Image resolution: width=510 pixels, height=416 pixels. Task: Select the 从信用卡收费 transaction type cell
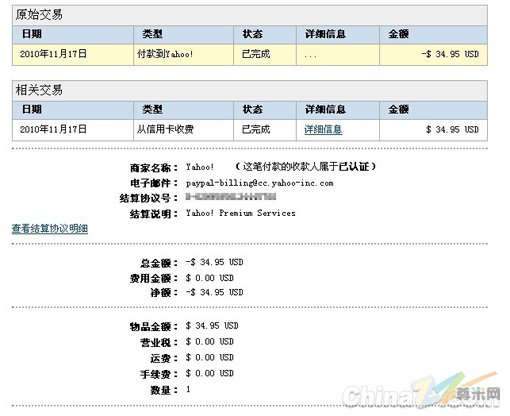[x=183, y=130]
